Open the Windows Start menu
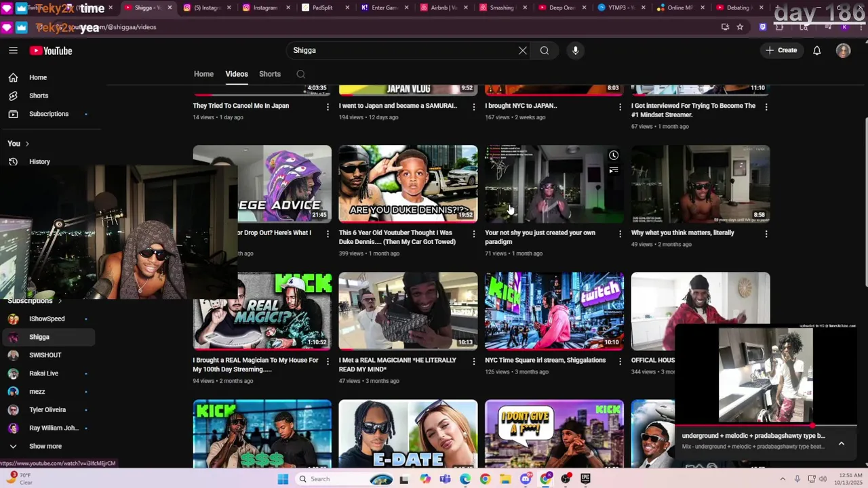The height and width of the screenshot is (488, 868). point(283,479)
